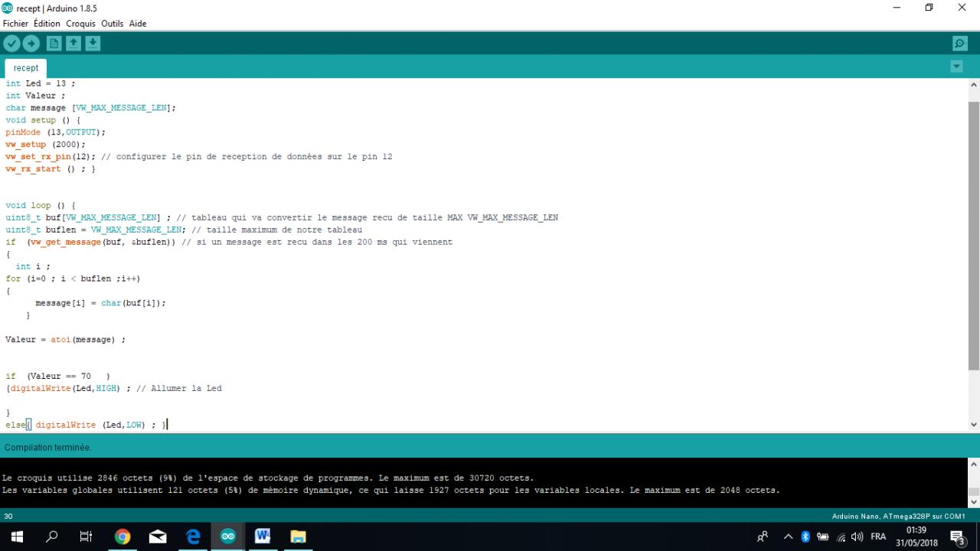Check battery status in the system tray

pos(823,536)
